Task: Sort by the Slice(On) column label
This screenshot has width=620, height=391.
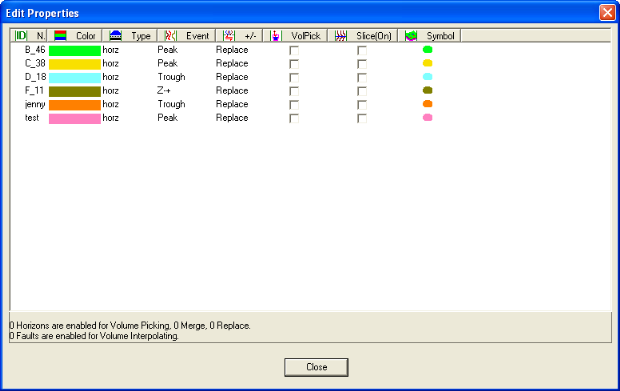Action: 374,36
